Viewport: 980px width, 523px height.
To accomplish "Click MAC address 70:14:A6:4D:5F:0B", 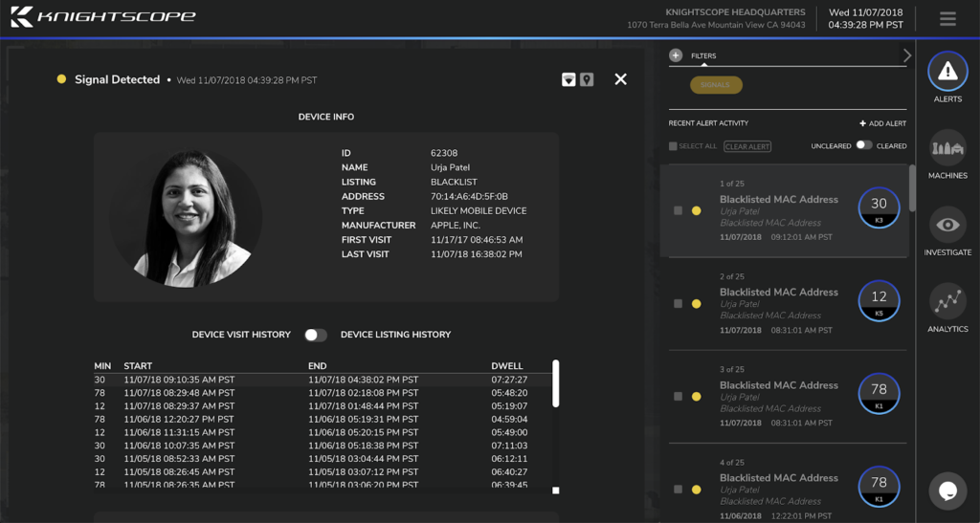I will (x=469, y=197).
